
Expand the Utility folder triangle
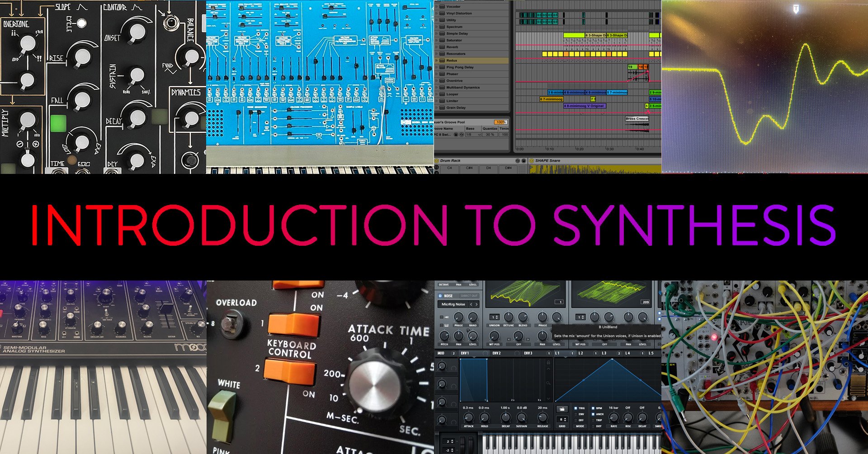click(437, 20)
